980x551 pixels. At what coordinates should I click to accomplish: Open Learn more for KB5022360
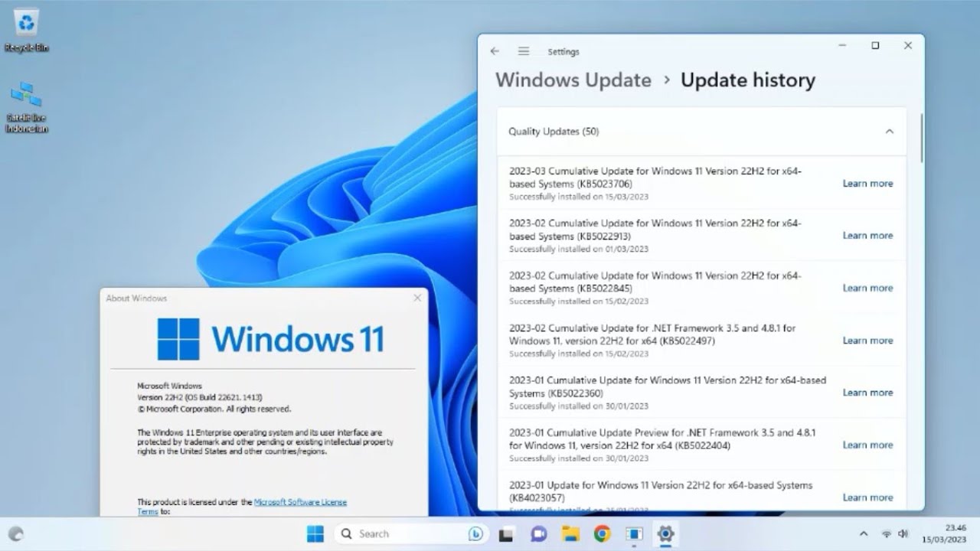(x=867, y=393)
